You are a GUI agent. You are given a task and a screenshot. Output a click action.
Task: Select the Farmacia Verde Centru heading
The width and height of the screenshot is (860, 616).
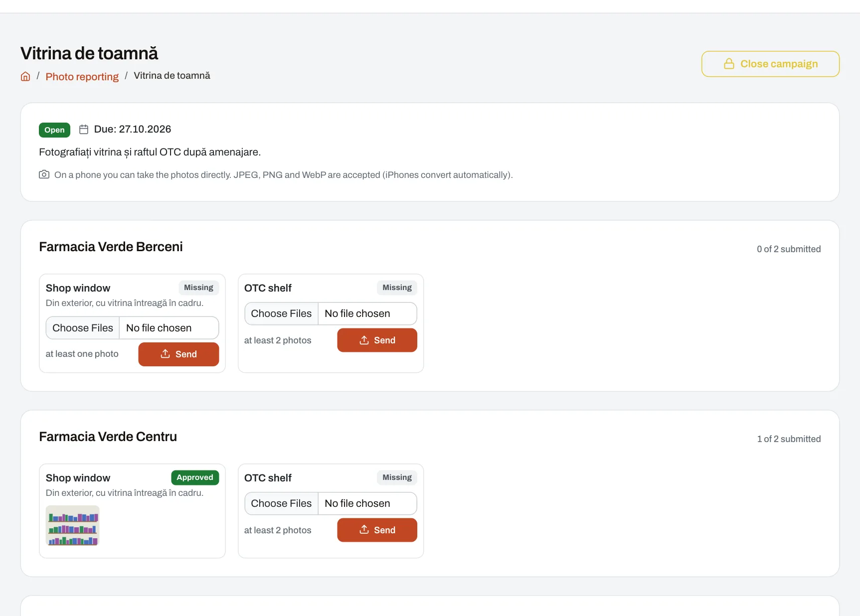coord(108,437)
